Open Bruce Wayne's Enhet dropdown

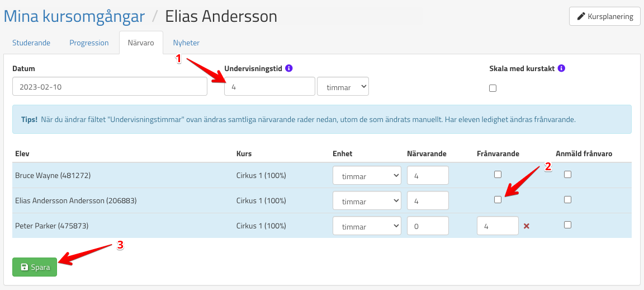(367, 176)
